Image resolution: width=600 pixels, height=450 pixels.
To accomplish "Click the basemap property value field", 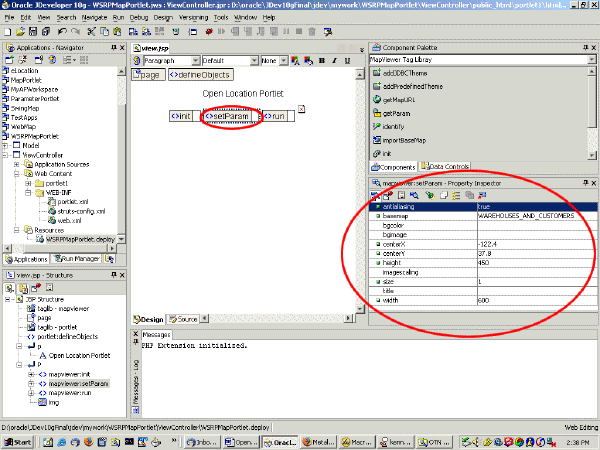I will coord(537,216).
